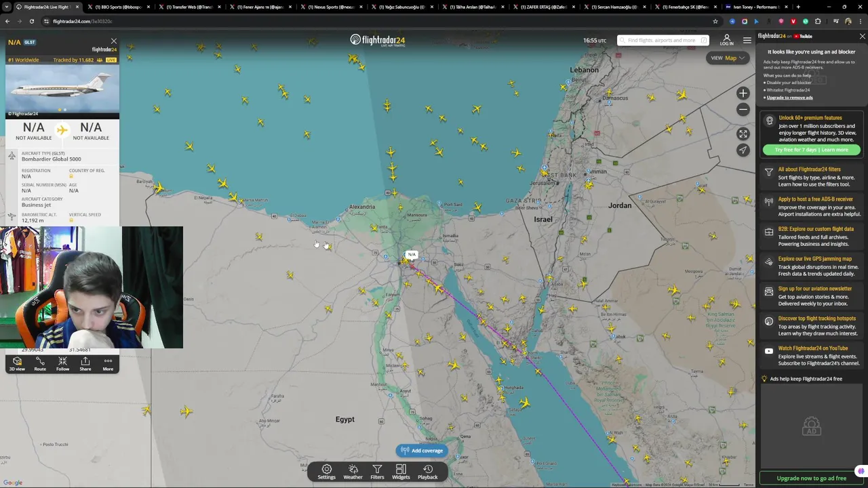Screen dimensions: 868x488
Task: Click Try free for 7 days button
Action: 812,150
